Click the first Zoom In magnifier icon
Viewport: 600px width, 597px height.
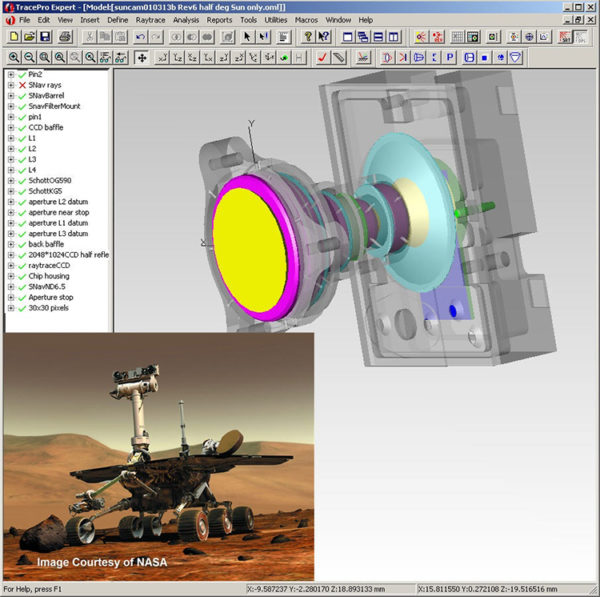[13, 57]
